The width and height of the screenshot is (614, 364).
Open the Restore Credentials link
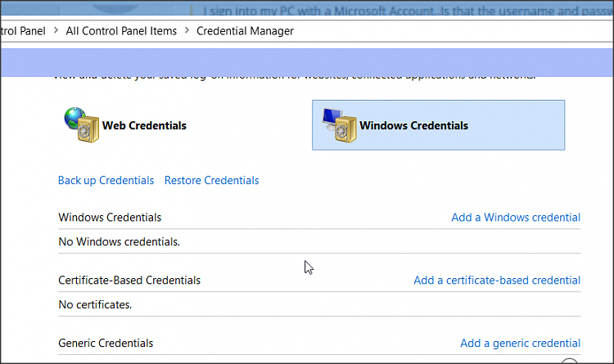pyautogui.click(x=211, y=181)
